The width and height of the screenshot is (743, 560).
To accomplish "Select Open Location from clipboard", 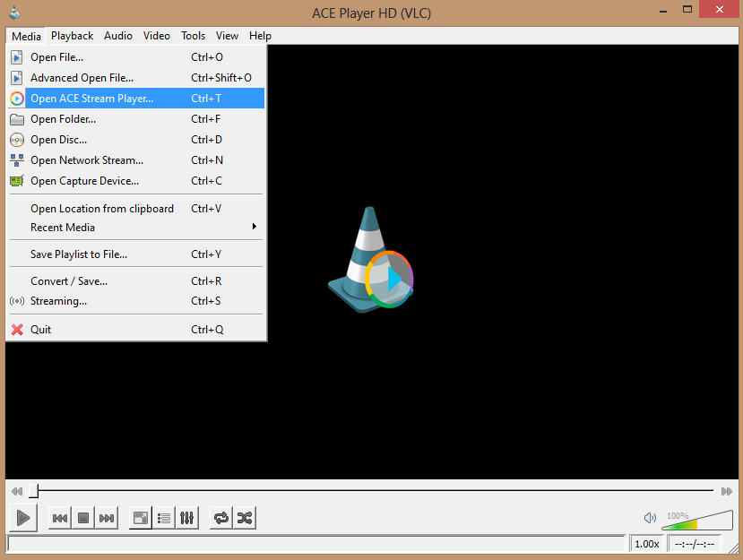I will click(x=136, y=209).
